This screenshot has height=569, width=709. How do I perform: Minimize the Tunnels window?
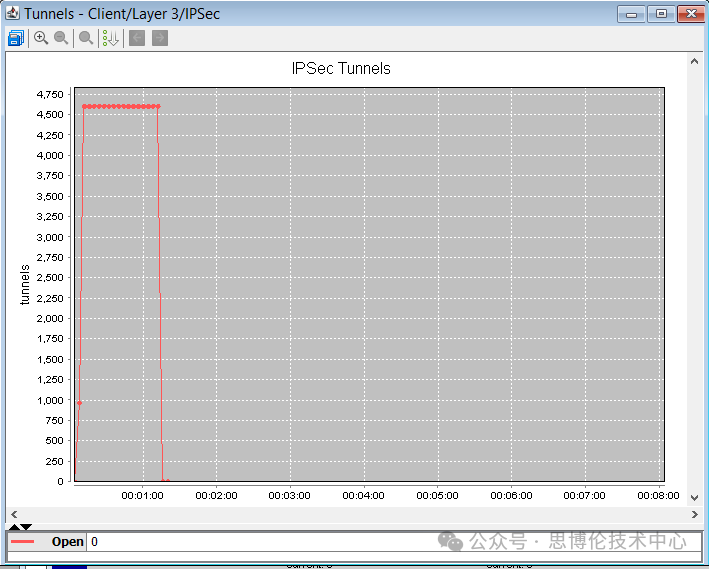coord(631,14)
